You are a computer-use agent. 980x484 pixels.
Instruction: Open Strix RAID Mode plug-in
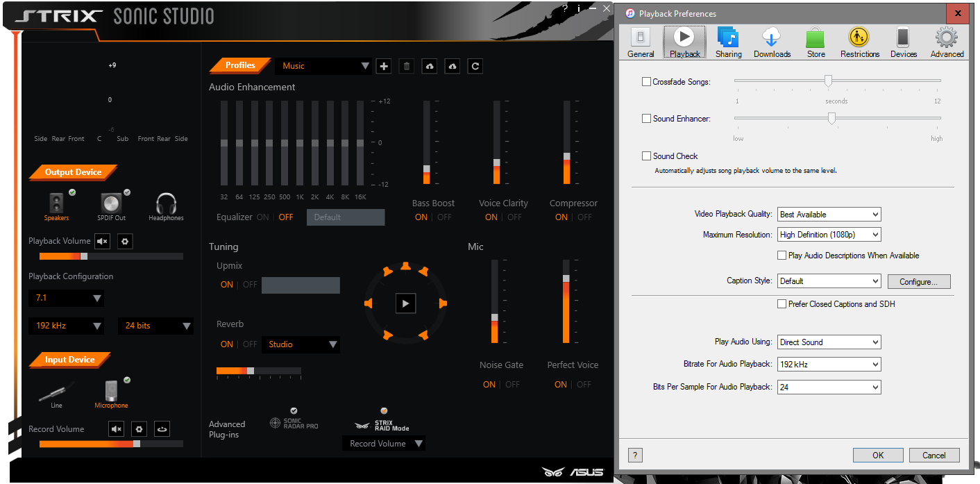382,425
